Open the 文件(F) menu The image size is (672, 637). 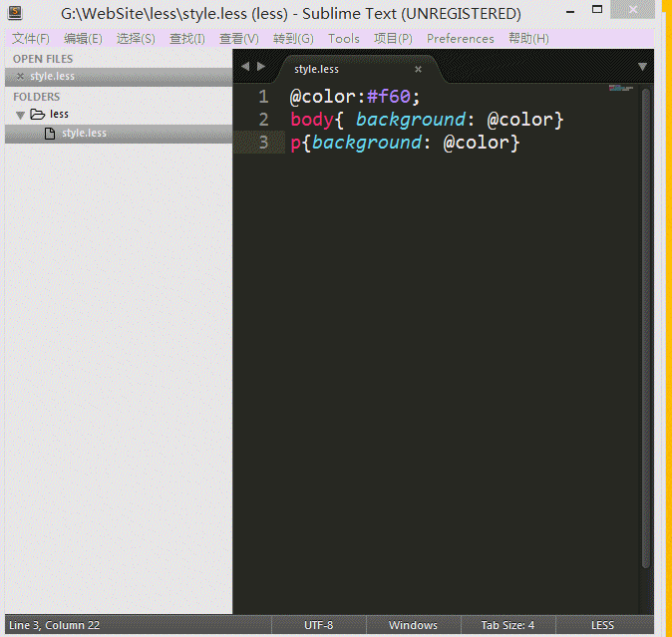click(31, 39)
